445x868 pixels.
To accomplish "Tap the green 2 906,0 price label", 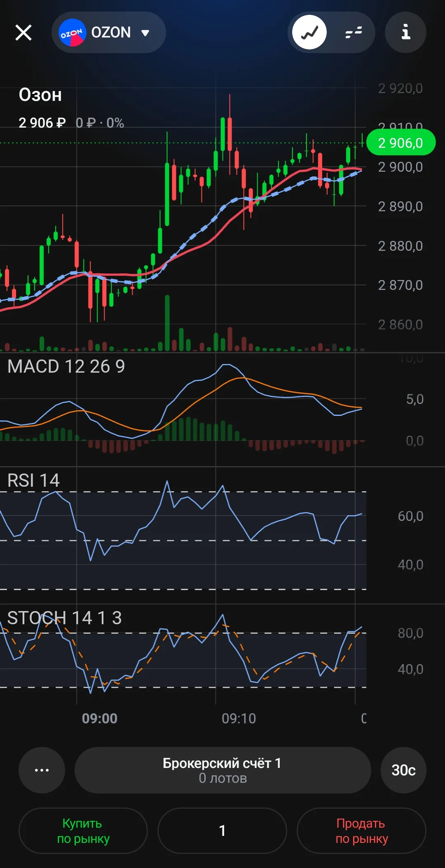I will (400, 142).
